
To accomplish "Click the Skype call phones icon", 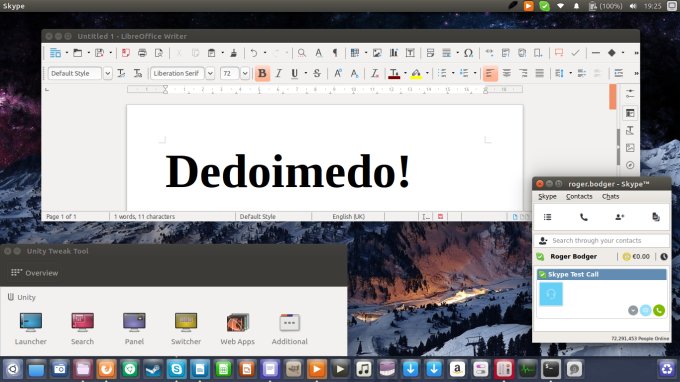I will tap(584, 217).
